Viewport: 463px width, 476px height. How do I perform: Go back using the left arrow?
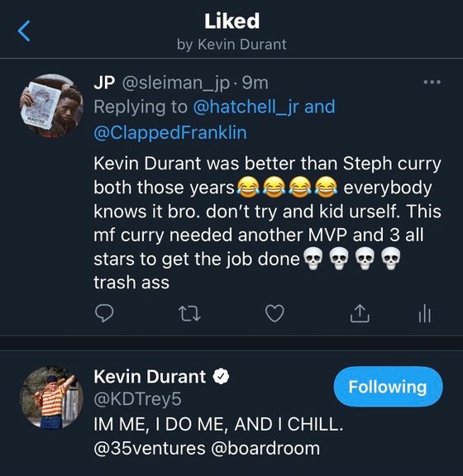24,31
